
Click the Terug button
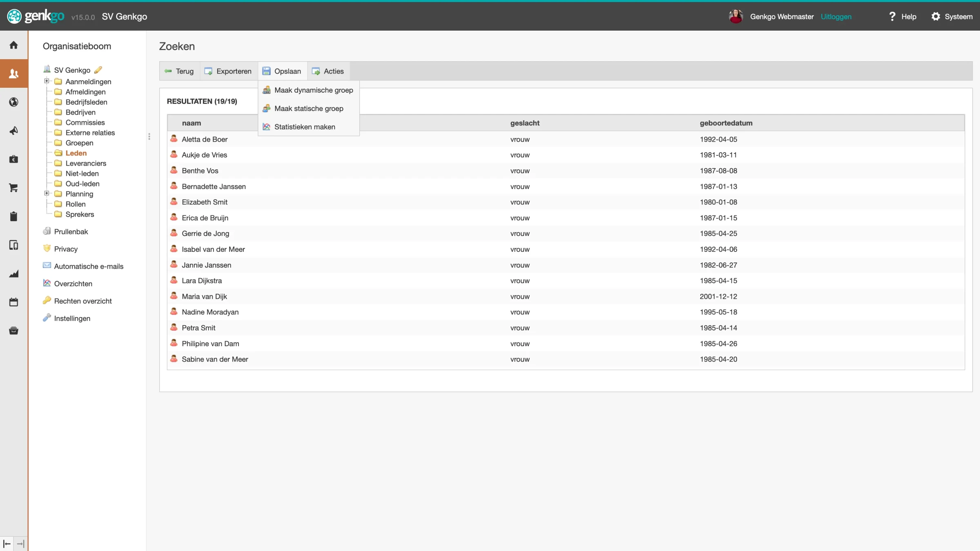pos(179,71)
